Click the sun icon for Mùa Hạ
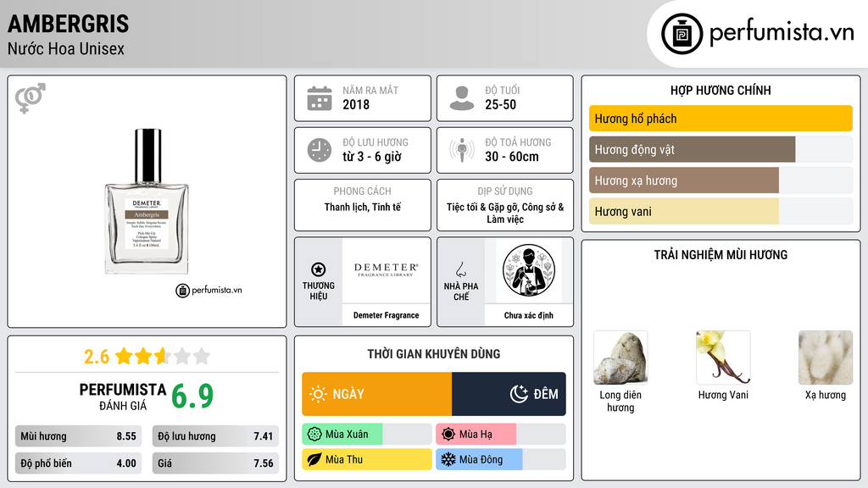The height and width of the screenshot is (488, 868). pos(448,435)
